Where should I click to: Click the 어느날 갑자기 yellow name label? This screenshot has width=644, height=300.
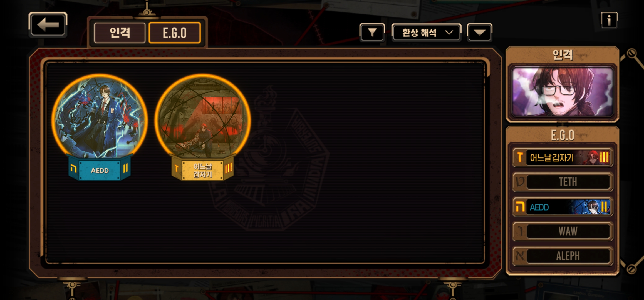[x=203, y=170]
